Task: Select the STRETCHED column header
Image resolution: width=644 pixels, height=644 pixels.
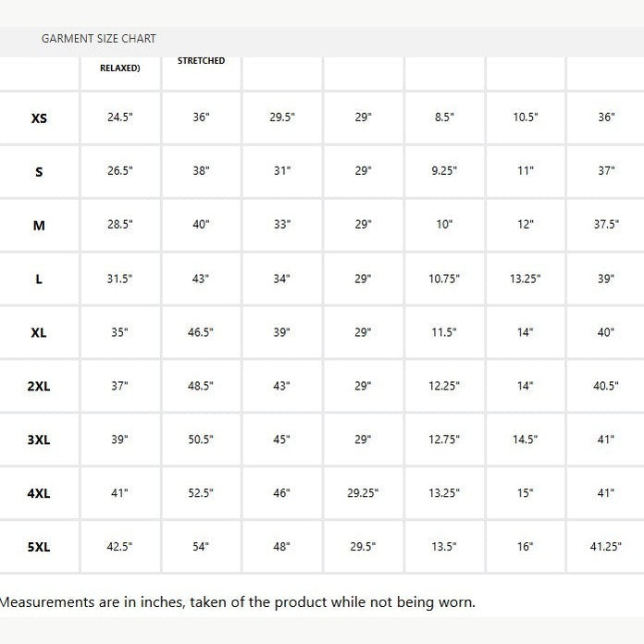Action: [201, 61]
